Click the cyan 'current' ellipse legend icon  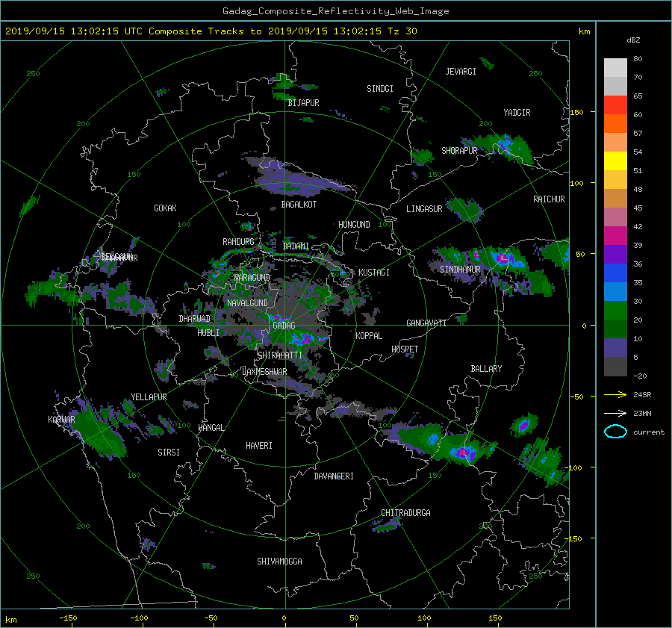tap(615, 432)
